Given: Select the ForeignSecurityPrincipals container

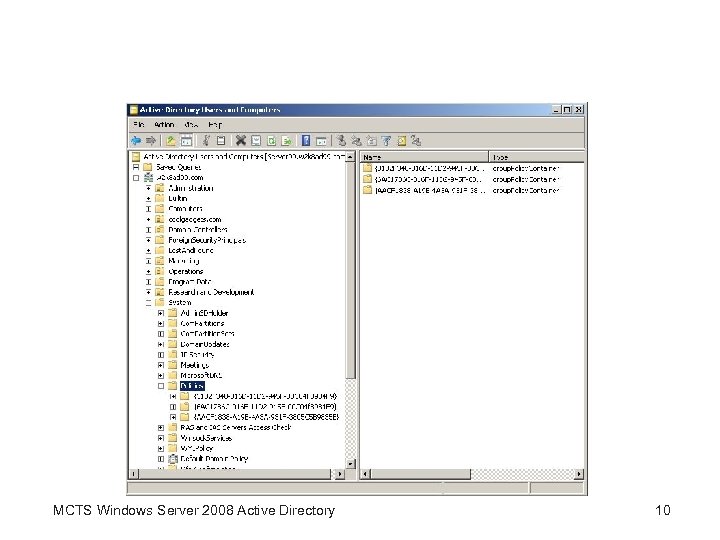Looking at the screenshot, I should tap(207, 240).
